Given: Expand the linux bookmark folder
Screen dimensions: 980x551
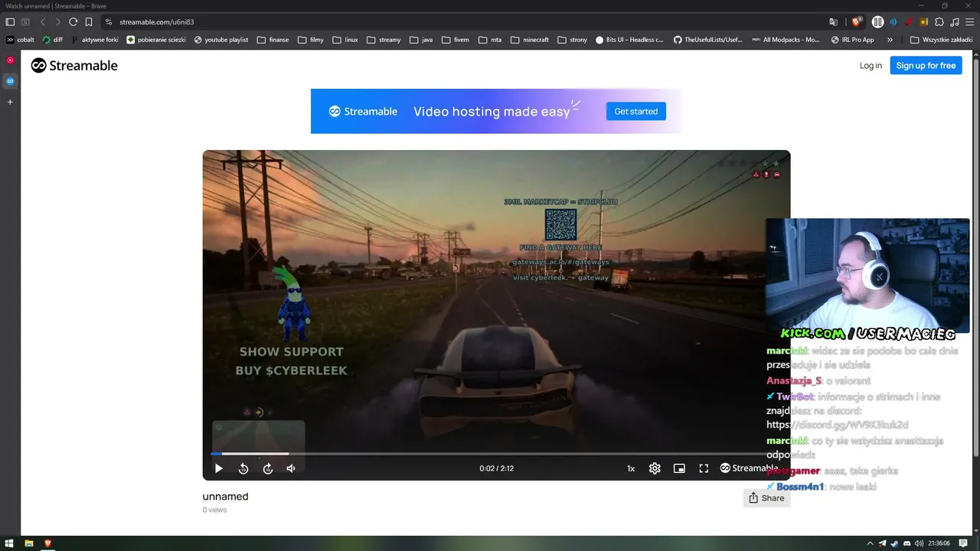Looking at the screenshot, I should pos(345,40).
